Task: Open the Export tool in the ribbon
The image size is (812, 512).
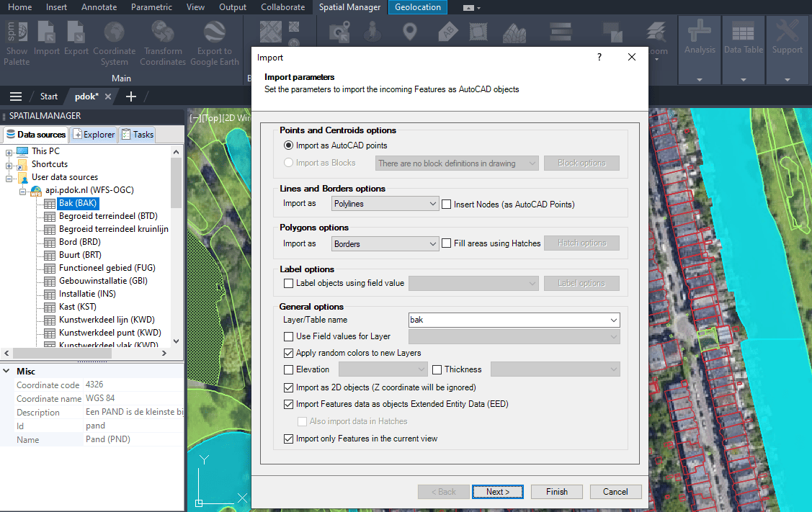Action: (76, 32)
